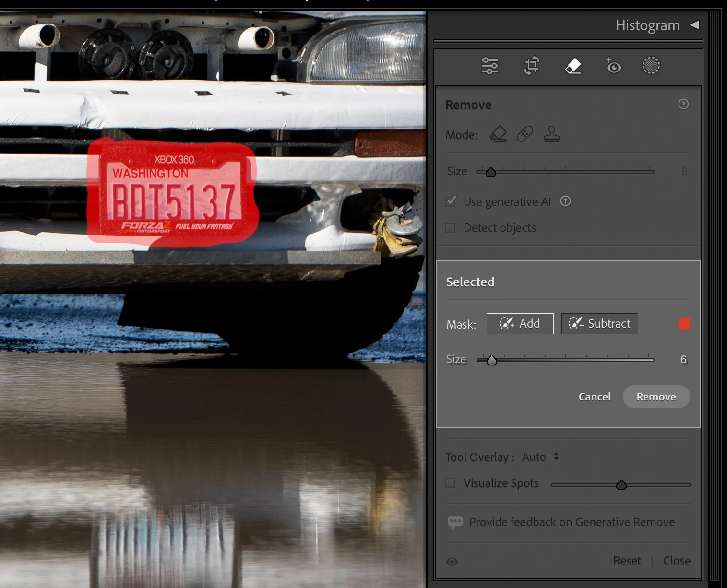
Task: Click the red mask over the license plate
Action: click(173, 192)
